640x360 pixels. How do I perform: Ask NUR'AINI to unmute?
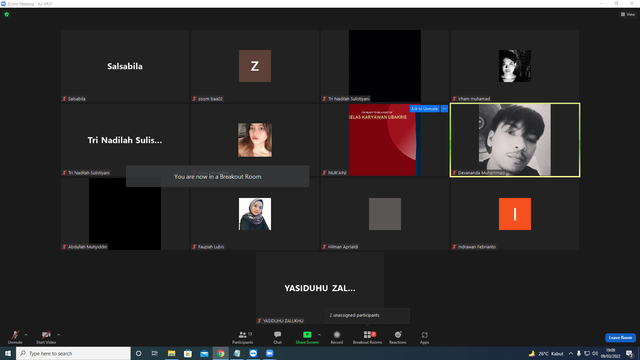coord(424,109)
